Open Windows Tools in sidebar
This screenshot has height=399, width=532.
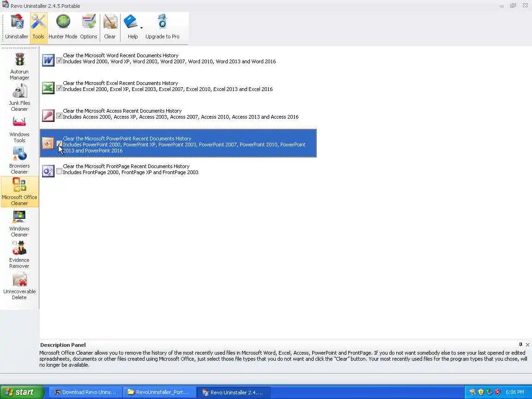[19, 129]
